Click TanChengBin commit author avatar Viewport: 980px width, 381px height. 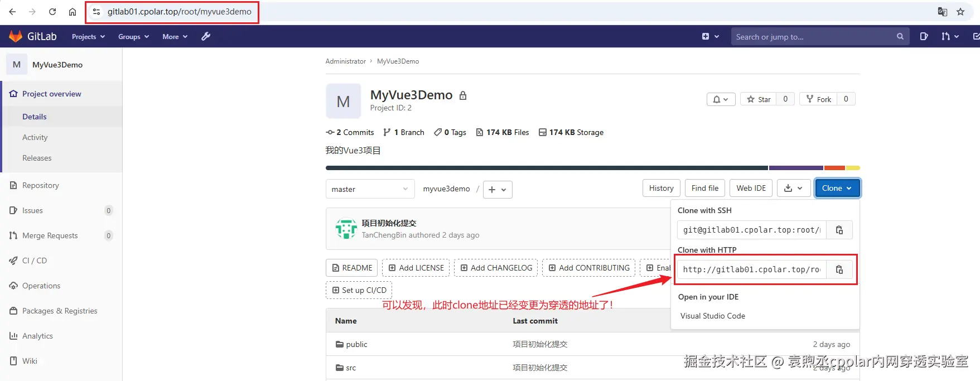346,229
